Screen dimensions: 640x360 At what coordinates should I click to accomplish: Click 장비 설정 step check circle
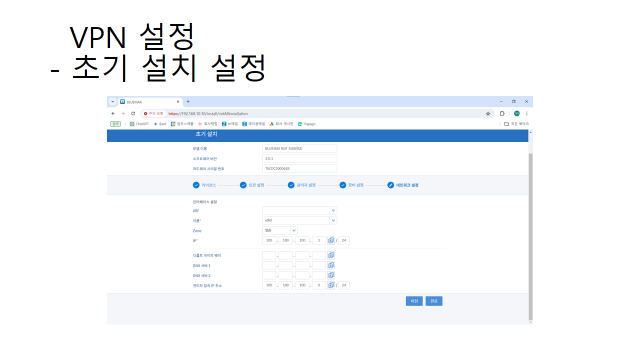[343, 185]
